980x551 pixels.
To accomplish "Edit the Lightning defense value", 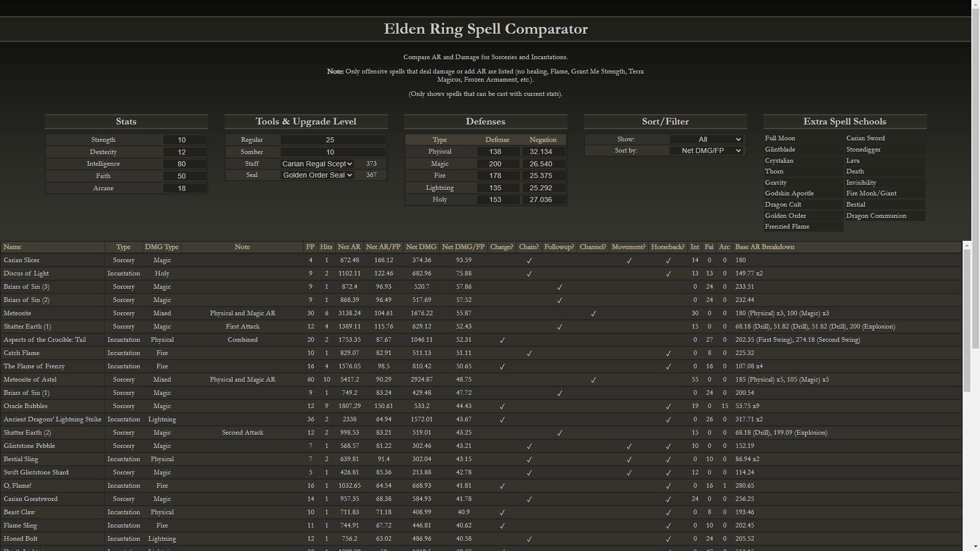I will (x=498, y=188).
